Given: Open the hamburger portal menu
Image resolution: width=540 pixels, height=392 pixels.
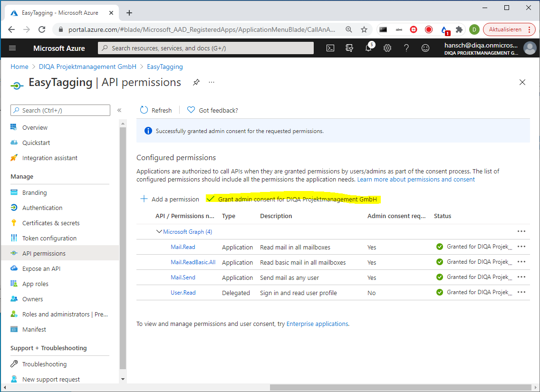Looking at the screenshot, I should [x=12, y=48].
